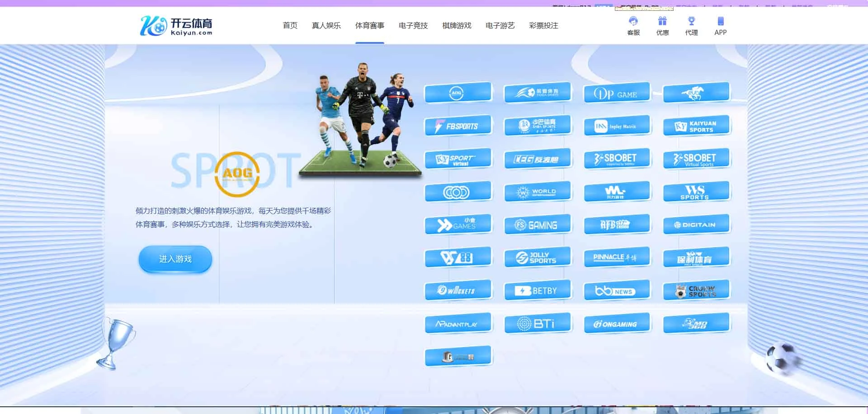
Task: Click the agent (代理) icon
Action: point(691,21)
